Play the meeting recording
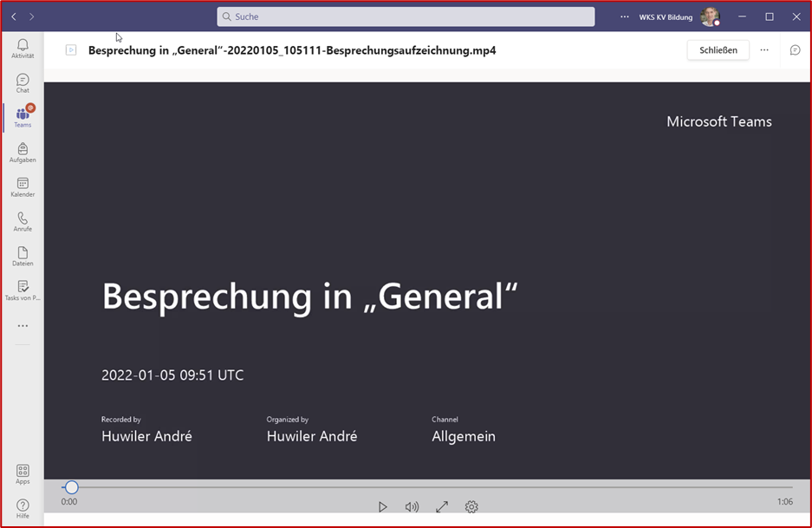Screen dimensions: 812x528 pyautogui.click(x=383, y=506)
